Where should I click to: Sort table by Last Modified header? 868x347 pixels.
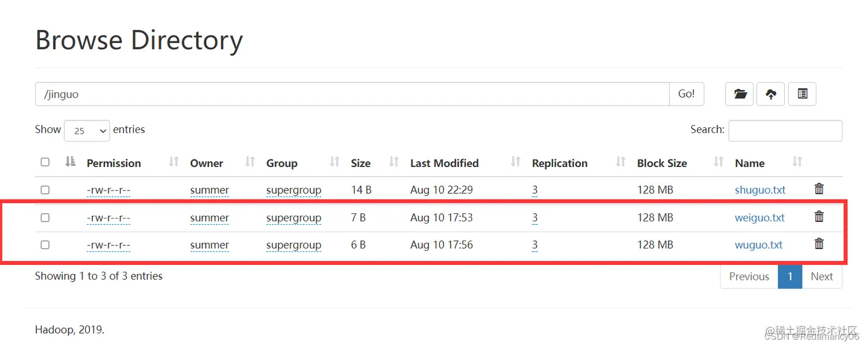[444, 163]
